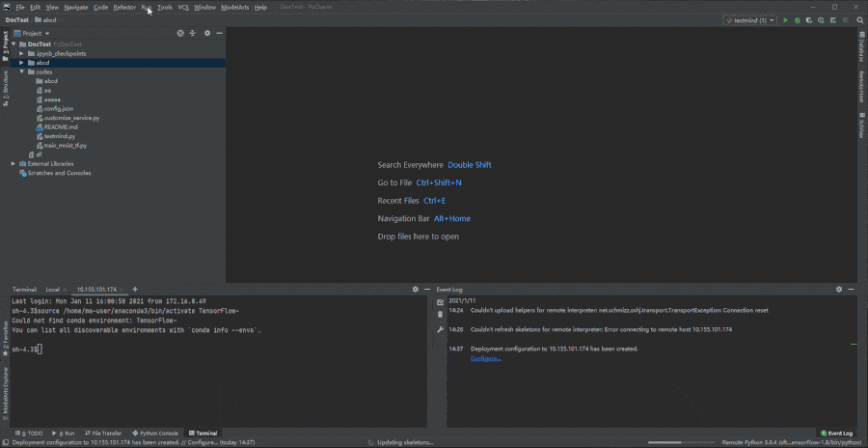
Task: Hide the Event Log panel
Action: point(851,290)
